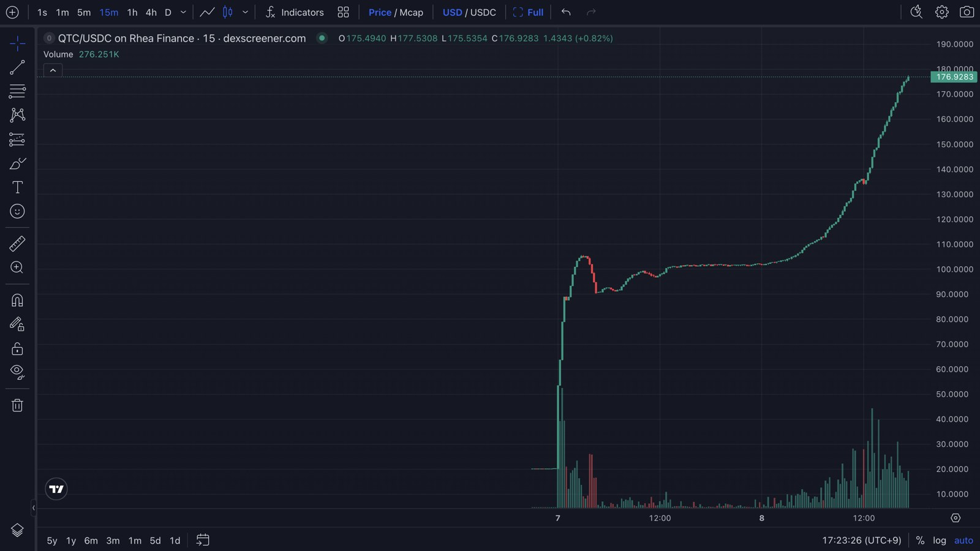This screenshot has width=980, height=551.
Task: Open timezone menu 17:23:26 (UTC+9)
Action: click(x=862, y=541)
